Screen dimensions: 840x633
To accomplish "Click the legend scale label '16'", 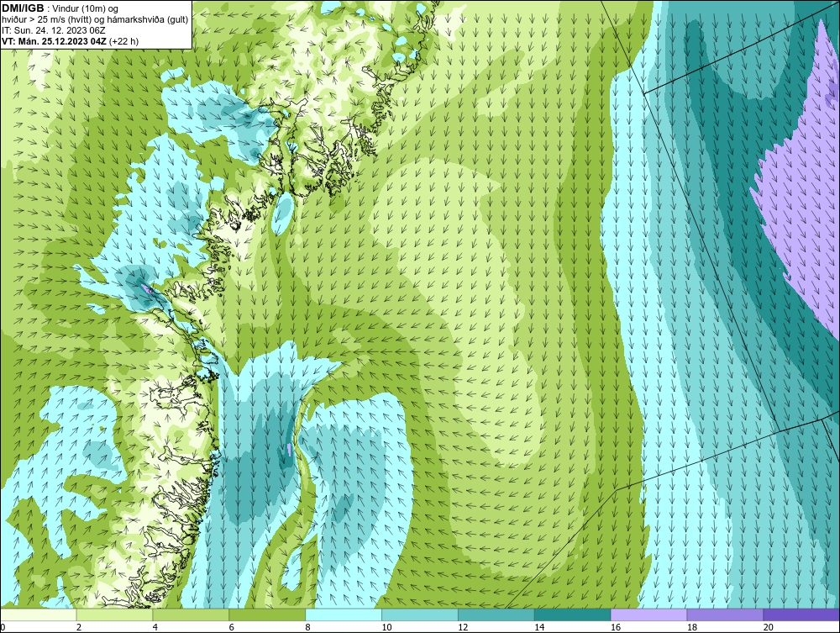I will click(x=616, y=627).
